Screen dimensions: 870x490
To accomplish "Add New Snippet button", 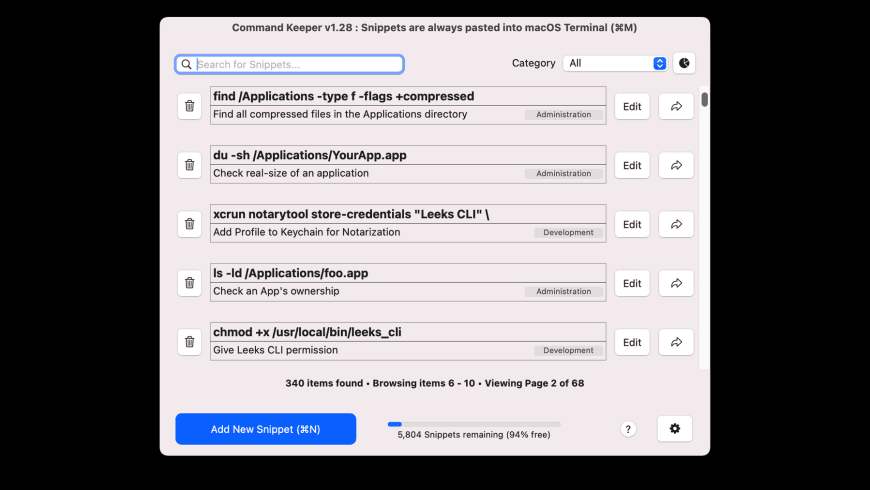I will [x=266, y=429].
